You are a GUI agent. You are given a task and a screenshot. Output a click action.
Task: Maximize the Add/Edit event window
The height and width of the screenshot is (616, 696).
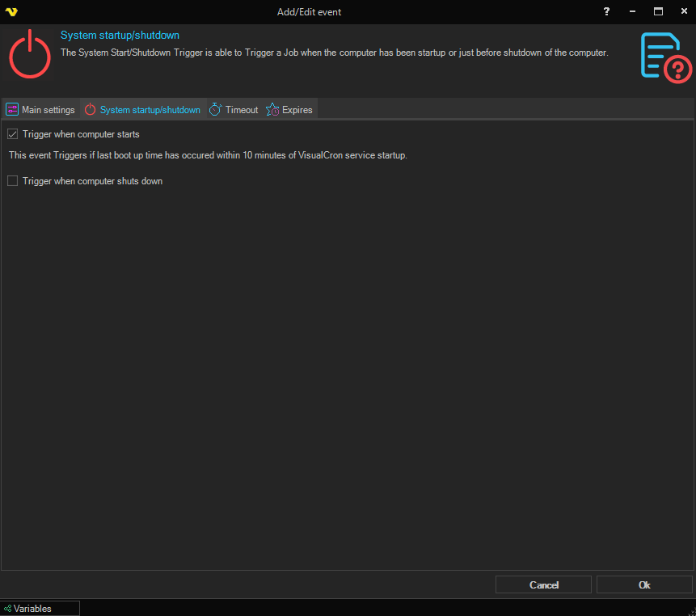[x=658, y=11]
